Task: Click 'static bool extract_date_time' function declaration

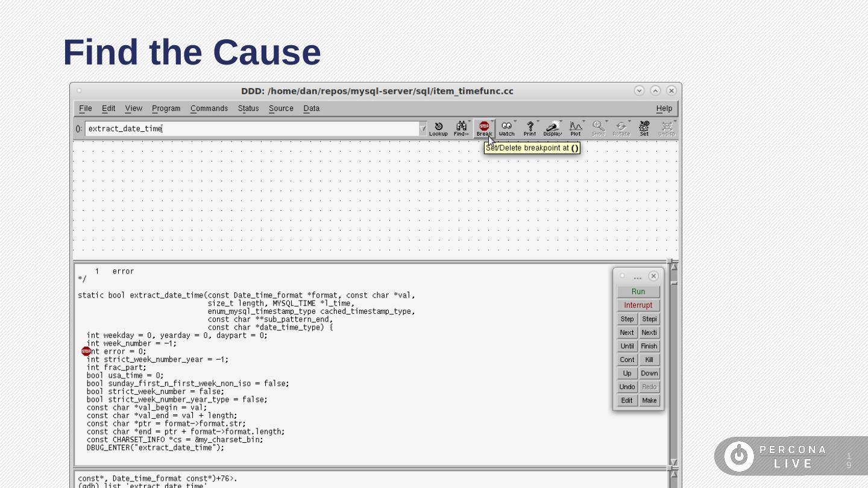Action: (x=247, y=295)
